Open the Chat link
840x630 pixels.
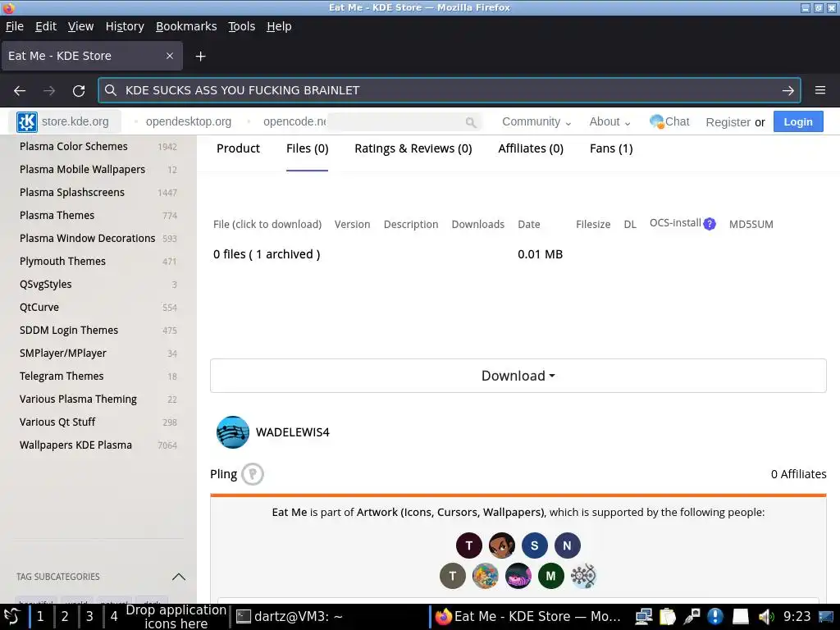pyautogui.click(x=669, y=121)
